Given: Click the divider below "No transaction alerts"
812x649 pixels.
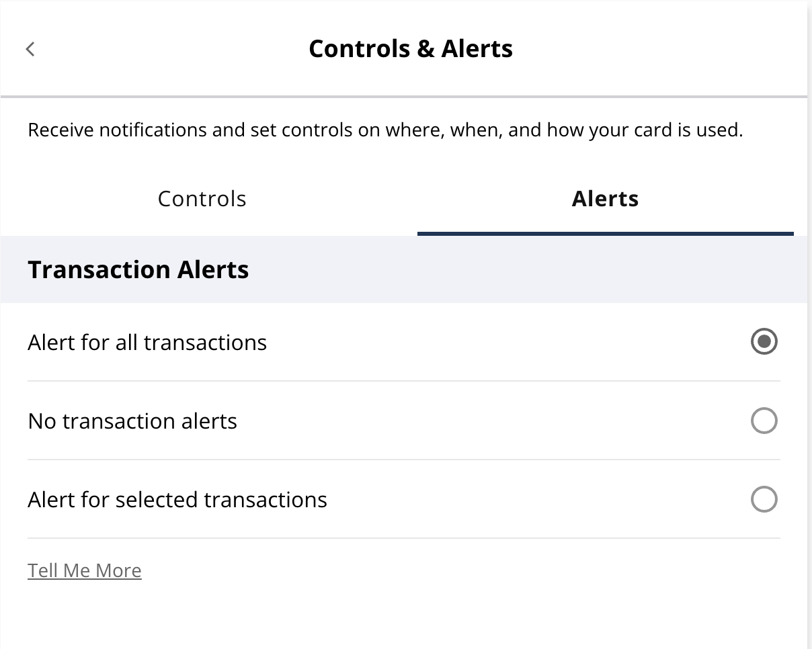Looking at the screenshot, I should coord(403,460).
